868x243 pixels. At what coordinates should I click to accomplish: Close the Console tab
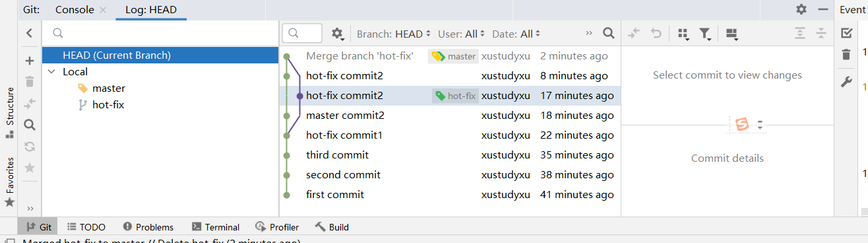(x=102, y=10)
